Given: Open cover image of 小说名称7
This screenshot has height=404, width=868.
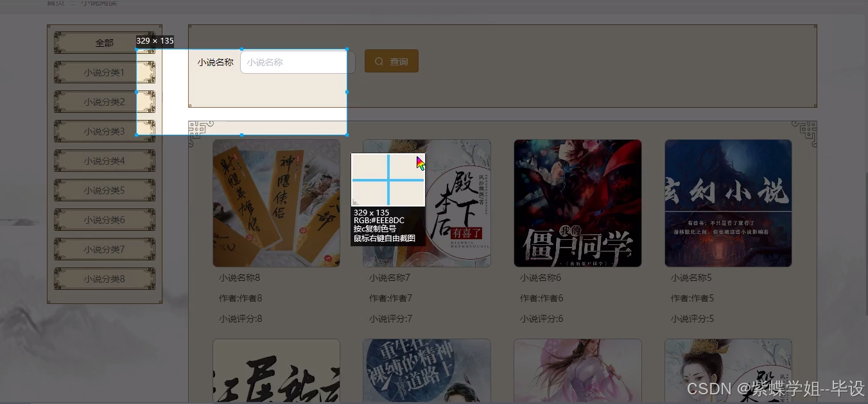Looking at the screenshot, I should pyautogui.click(x=427, y=203).
